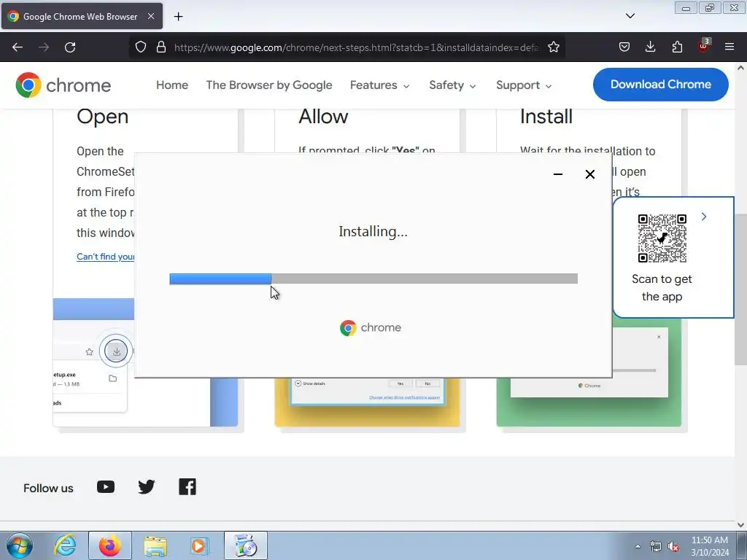747x560 pixels.
Task: Click the padlock site info icon
Action: coord(161,47)
